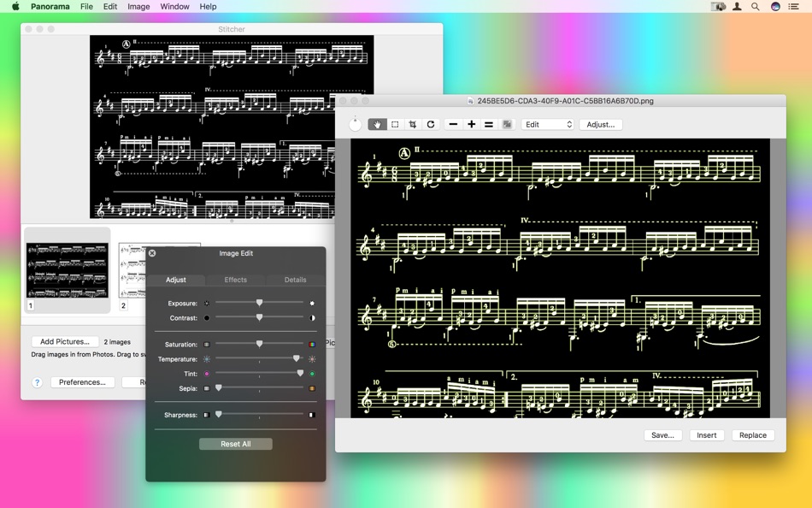Open Spotlight search in menu bar
Image resolution: width=812 pixels, height=508 pixels.
tap(756, 6)
